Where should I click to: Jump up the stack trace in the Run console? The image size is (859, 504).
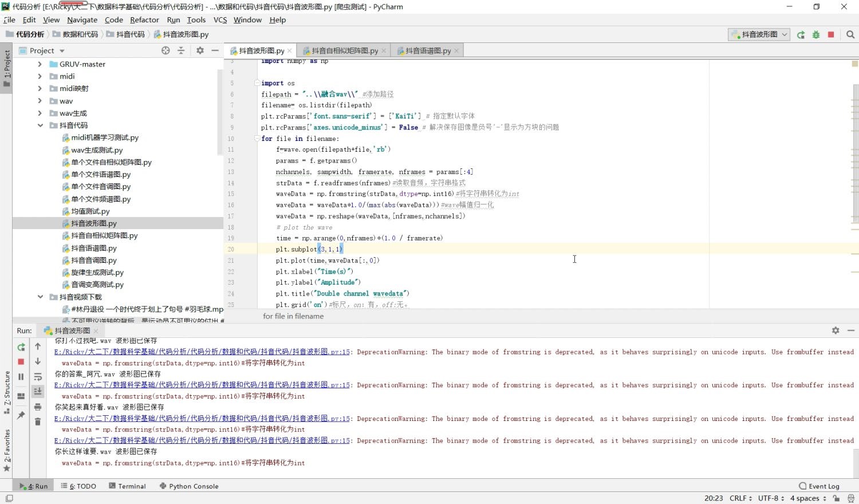point(38,346)
